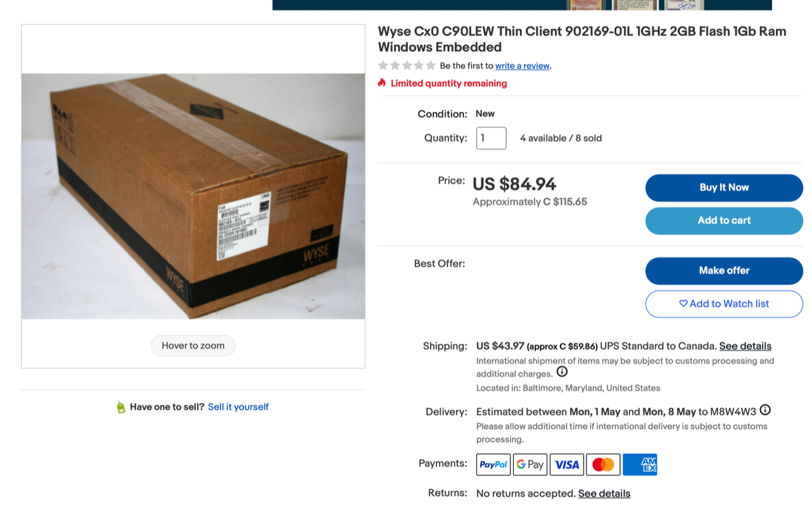Screen dimensions: 812x523
Task: Click the Buy It Now button
Action: pos(724,188)
